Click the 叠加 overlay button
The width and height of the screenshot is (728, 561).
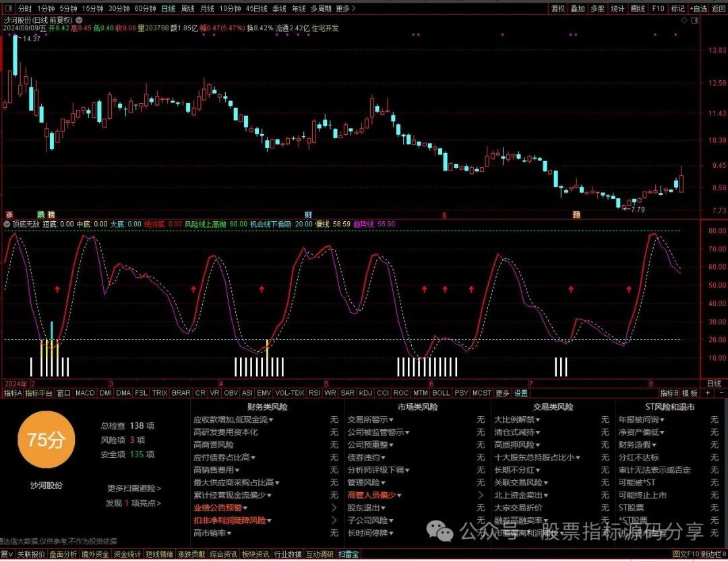[578, 8]
